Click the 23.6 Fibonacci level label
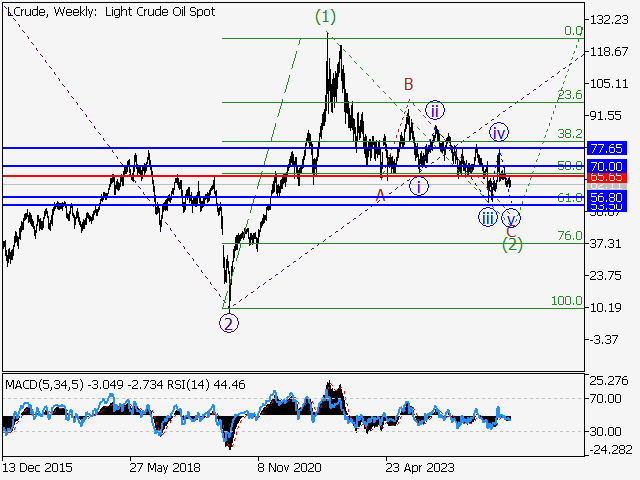640x480 pixels. click(569, 95)
